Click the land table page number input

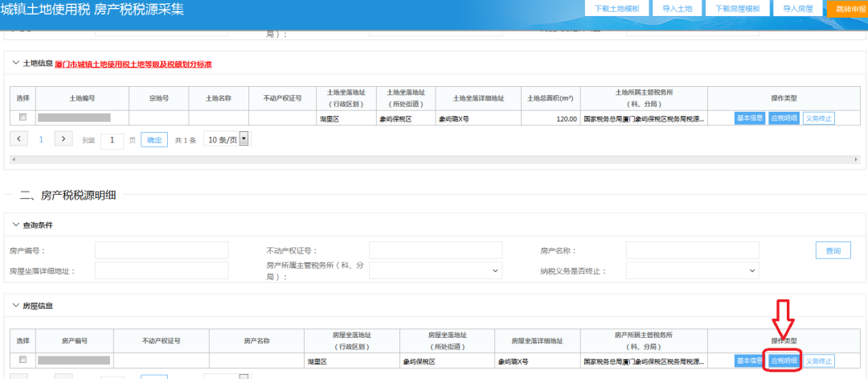pos(112,140)
